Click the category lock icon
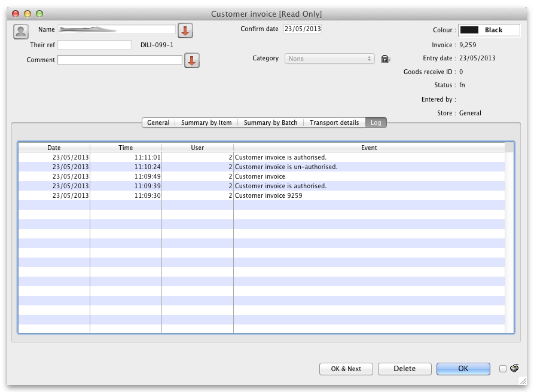This screenshot has width=534, height=392. (x=386, y=59)
